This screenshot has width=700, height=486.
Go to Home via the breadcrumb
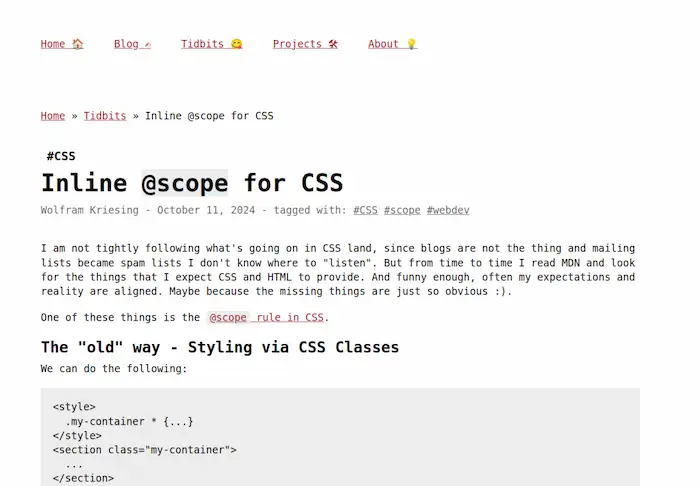point(53,116)
